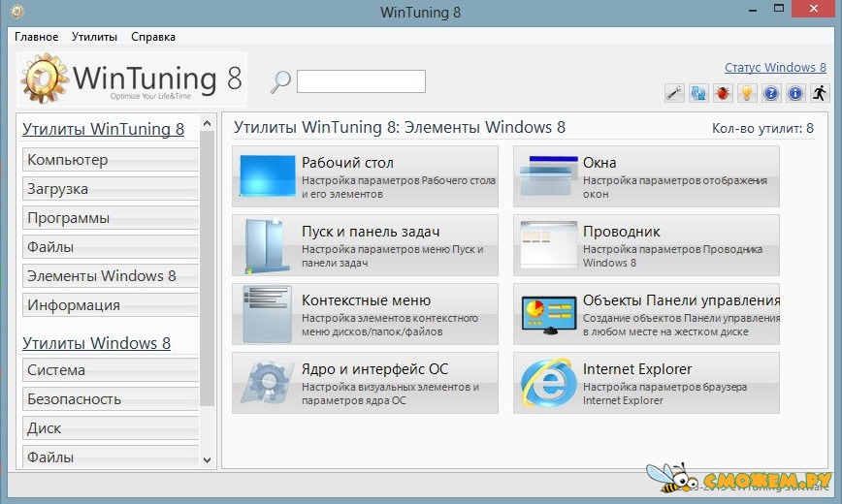Open the Рабочий стол utility tile
Screen dimensions: 842x504
(365, 176)
